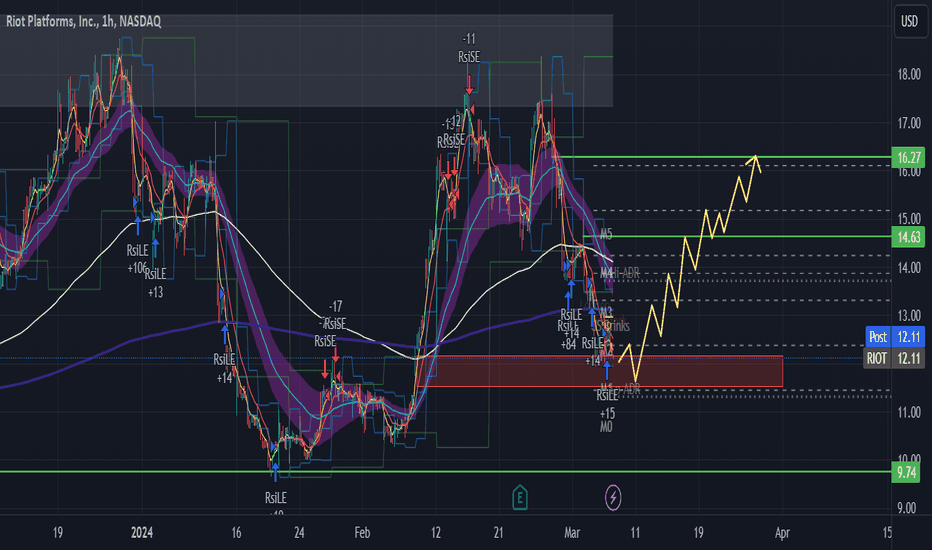Click the red sell arrow under -11 RsiSE
The image size is (932, 550).
[x=469, y=84]
